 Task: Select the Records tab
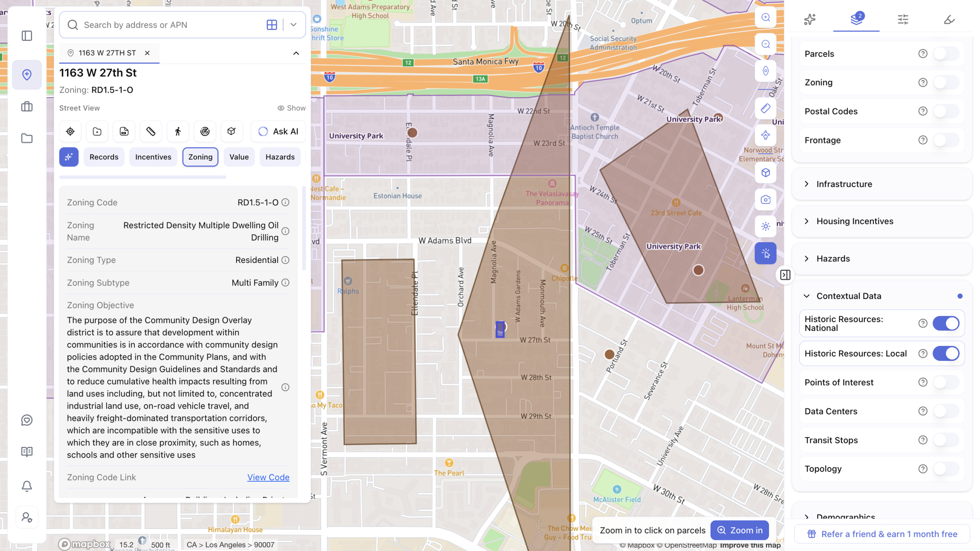(104, 157)
